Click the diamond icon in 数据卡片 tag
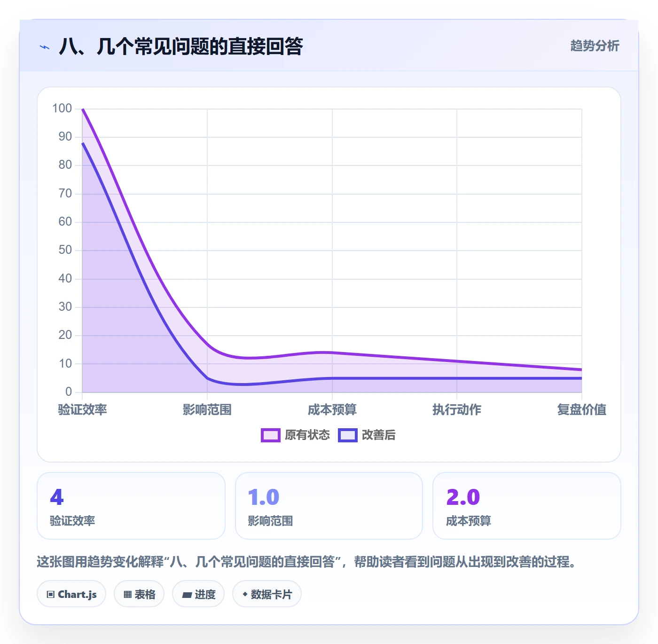Image resolution: width=658 pixels, height=644 pixels. coord(245,594)
